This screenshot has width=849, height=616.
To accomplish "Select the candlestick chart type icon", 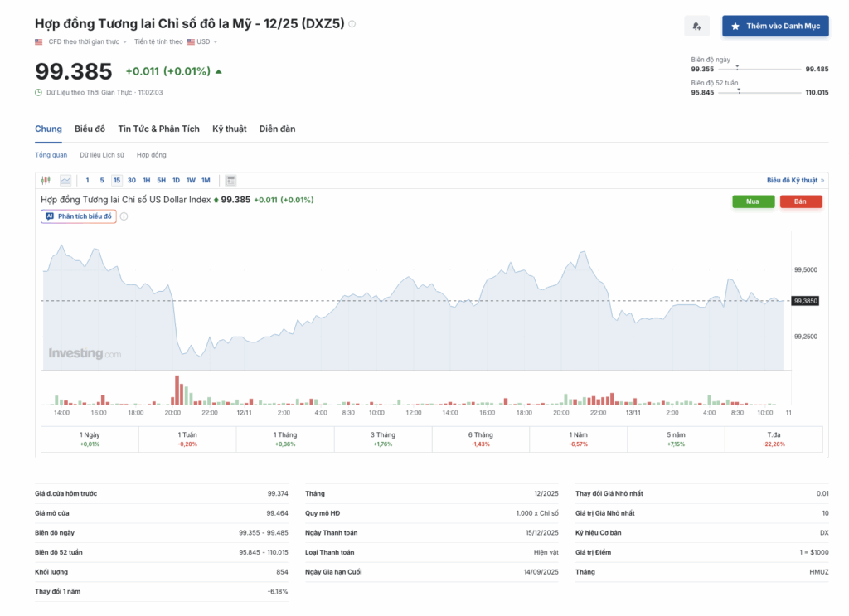I will click(x=46, y=180).
